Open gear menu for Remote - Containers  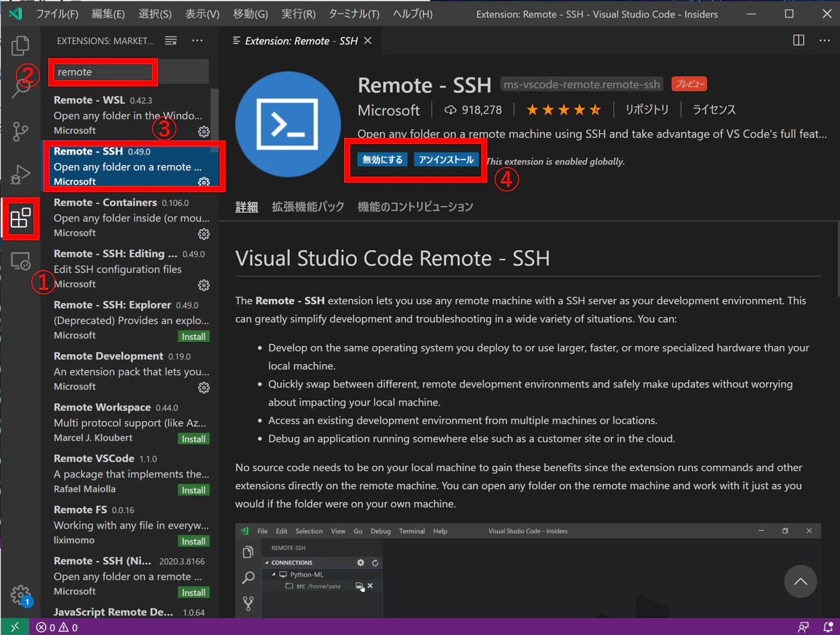point(203,234)
